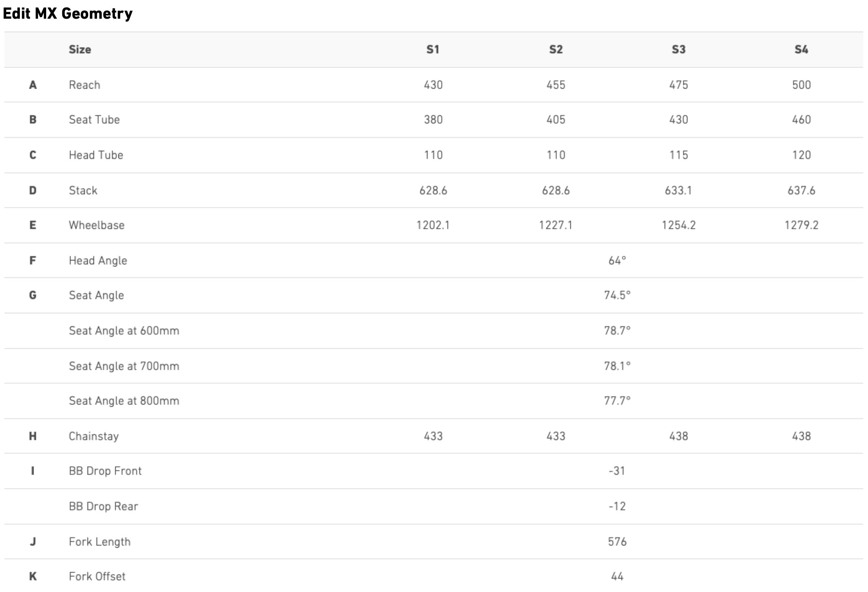Click the Fork Offset row letter K

coord(33,576)
